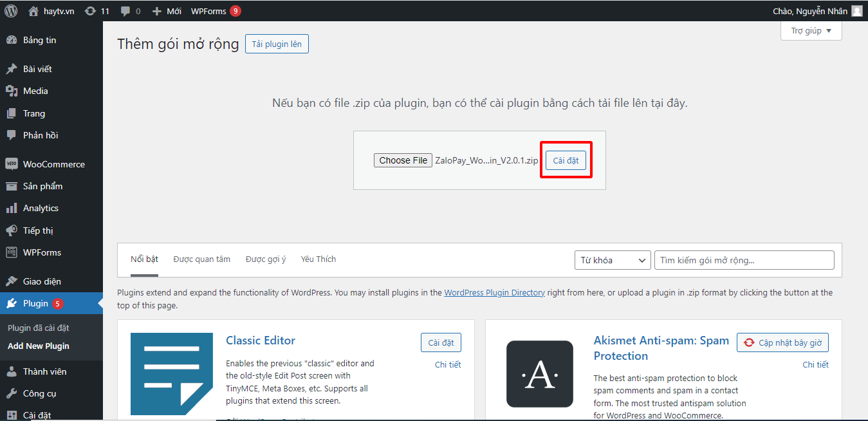Click the Sản phẩm products icon
The width and height of the screenshot is (868, 421).
[12, 186]
